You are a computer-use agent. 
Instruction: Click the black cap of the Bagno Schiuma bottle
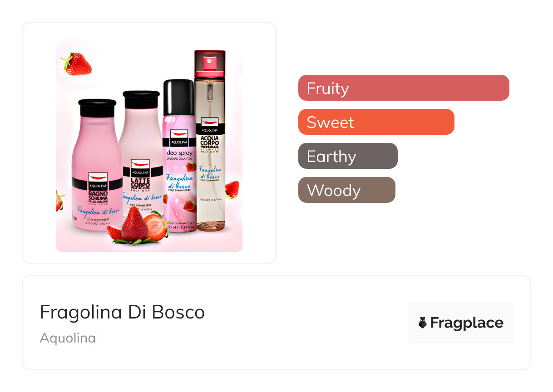click(x=97, y=108)
